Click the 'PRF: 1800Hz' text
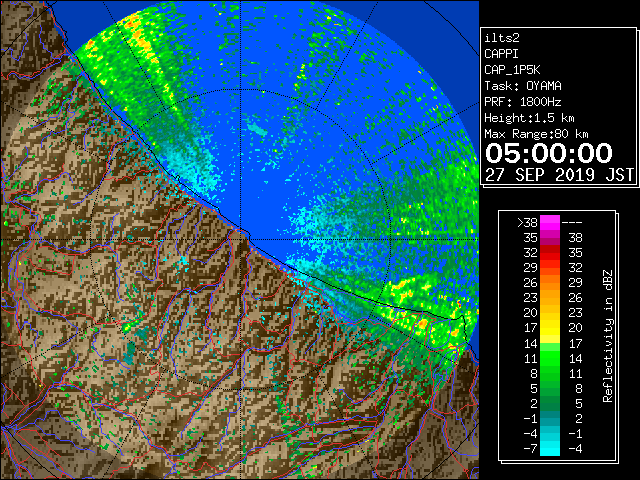The image size is (640, 480). point(523,102)
